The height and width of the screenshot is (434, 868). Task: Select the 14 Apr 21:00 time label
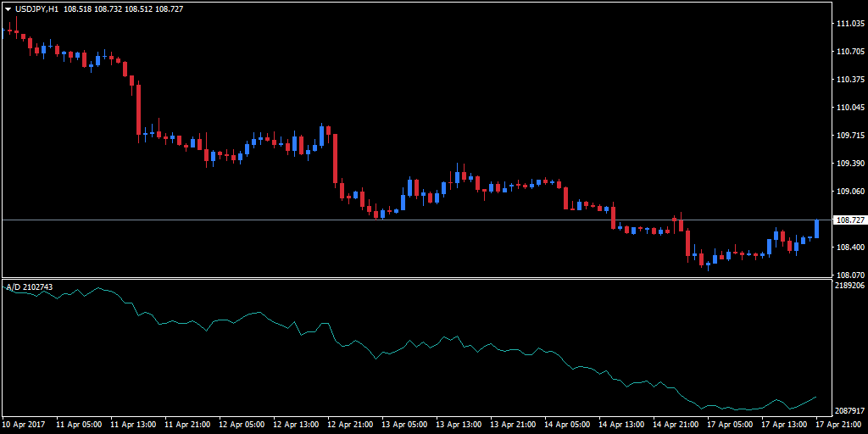(x=675, y=425)
